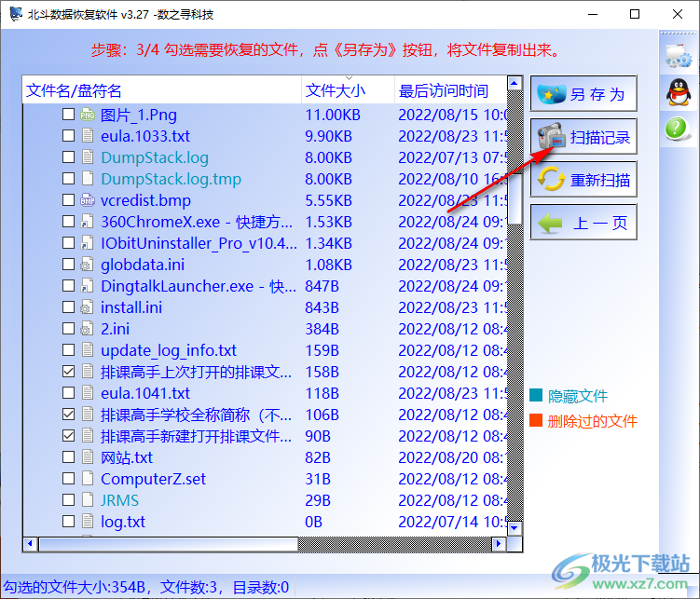The width and height of the screenshot is (700, 599).
Task: Click blank file icon of ComputerZ.set
Action: (88, 479)
